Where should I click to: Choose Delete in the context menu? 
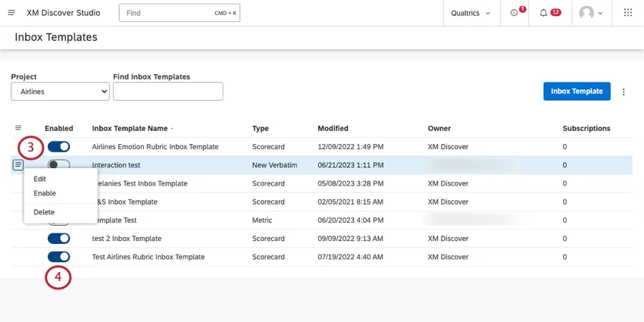[44, 212]
